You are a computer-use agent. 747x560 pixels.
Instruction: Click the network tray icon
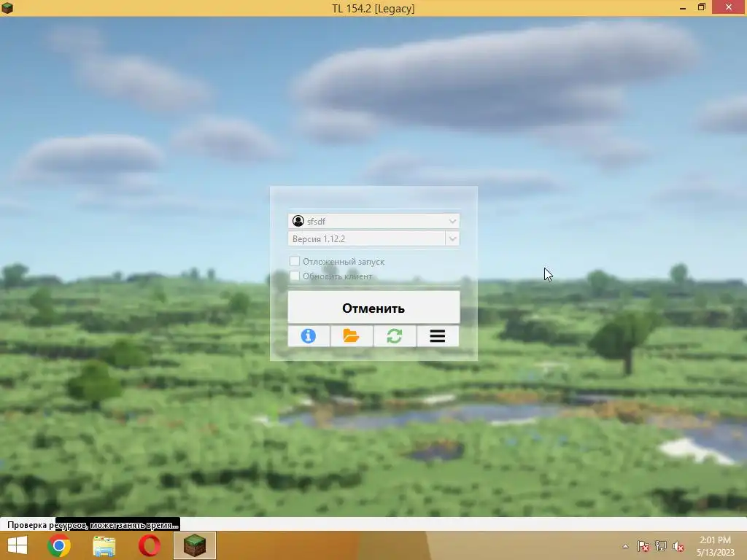click(x=661, y=546)
